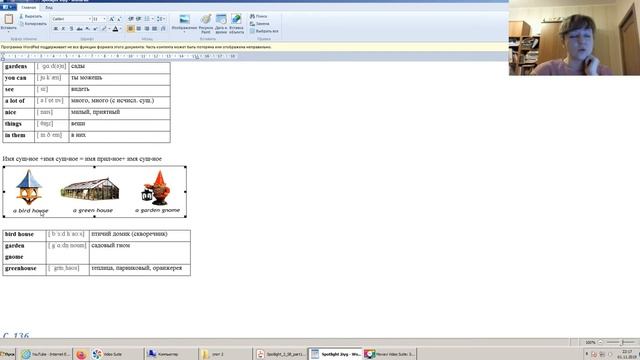Click the zoom slider thumb

coord(621,342)
